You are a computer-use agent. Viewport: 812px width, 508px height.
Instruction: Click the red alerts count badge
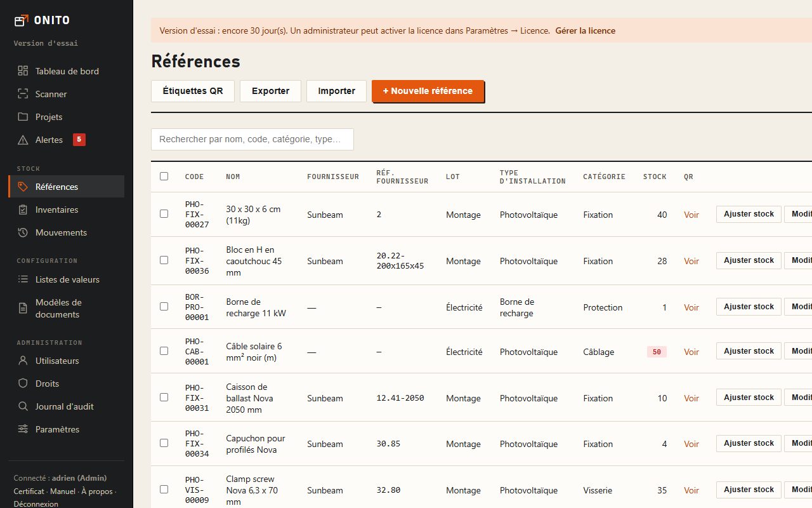[79, 140]
